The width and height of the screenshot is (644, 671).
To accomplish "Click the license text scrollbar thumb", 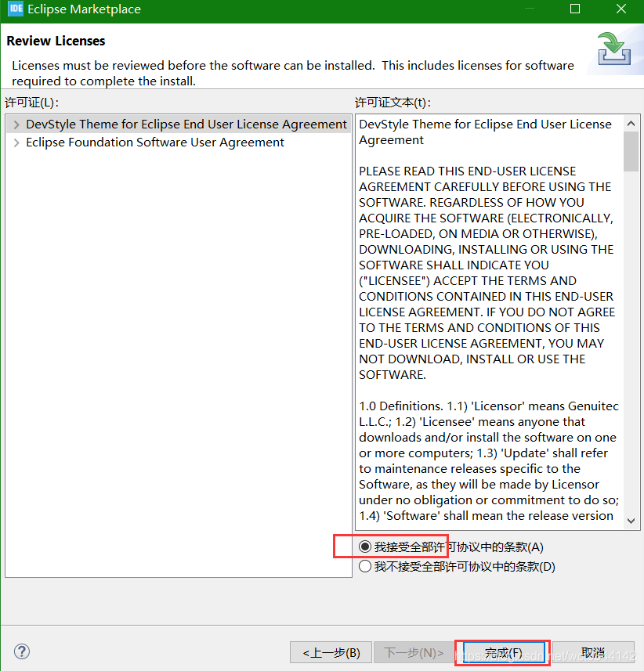I will [x=631, y=151].
